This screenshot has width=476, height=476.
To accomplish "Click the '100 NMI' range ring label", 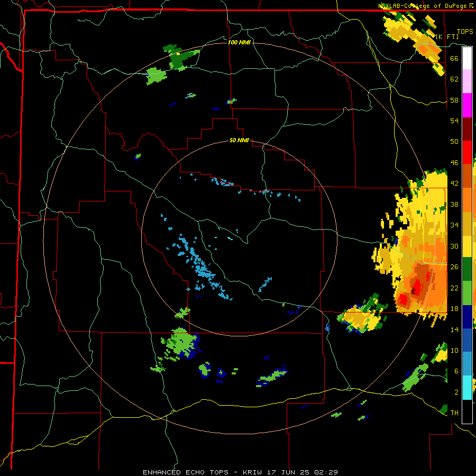I will pyautogui.click(x=239, y=42).
